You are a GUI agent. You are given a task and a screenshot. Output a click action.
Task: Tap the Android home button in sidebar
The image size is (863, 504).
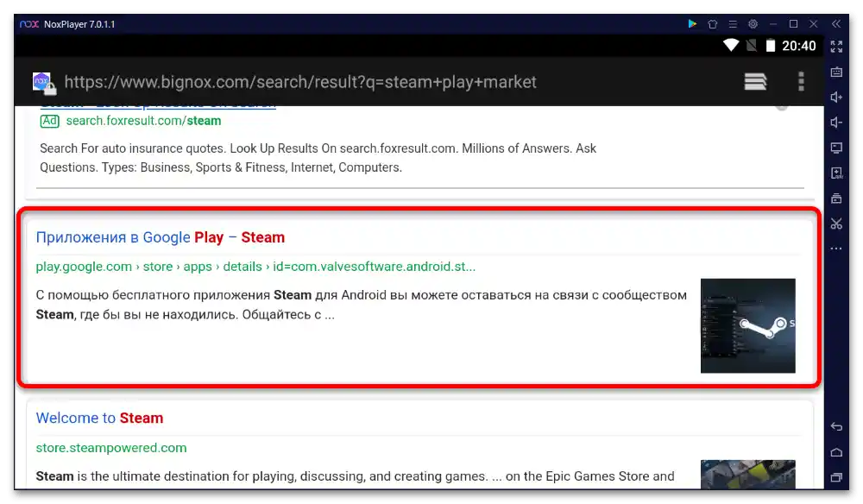pyautogui.click(x=836, y=452)
